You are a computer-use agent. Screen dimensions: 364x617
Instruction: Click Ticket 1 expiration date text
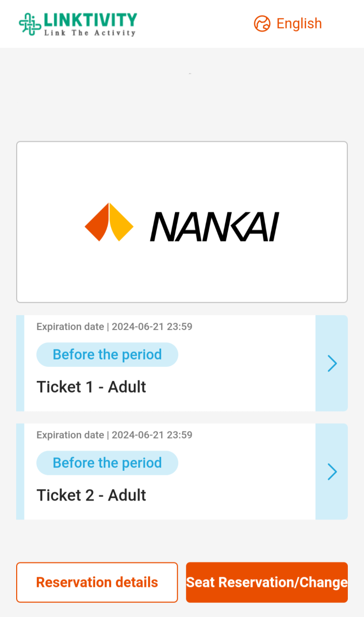(115, 327)
